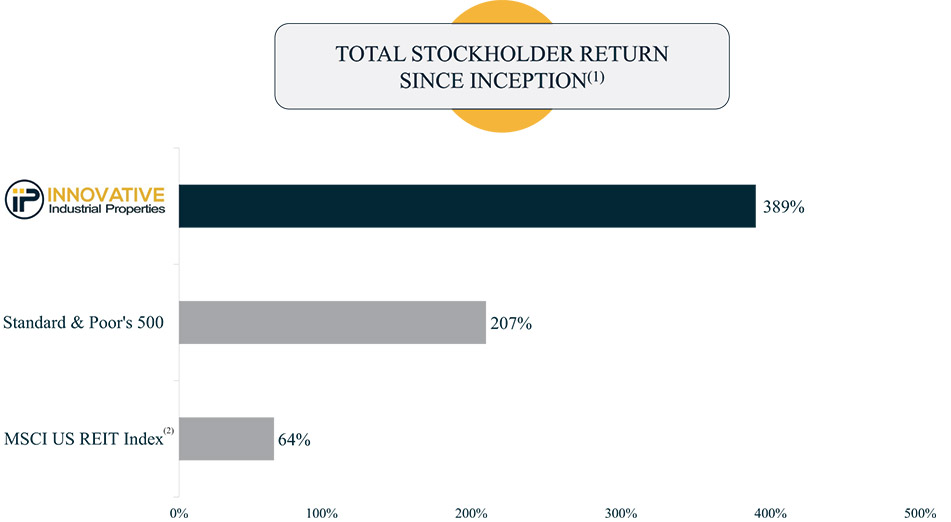Screen dimensions: 951x522
Task: Select the gray MSCI US REIT bar
Action: coord(226,438)
